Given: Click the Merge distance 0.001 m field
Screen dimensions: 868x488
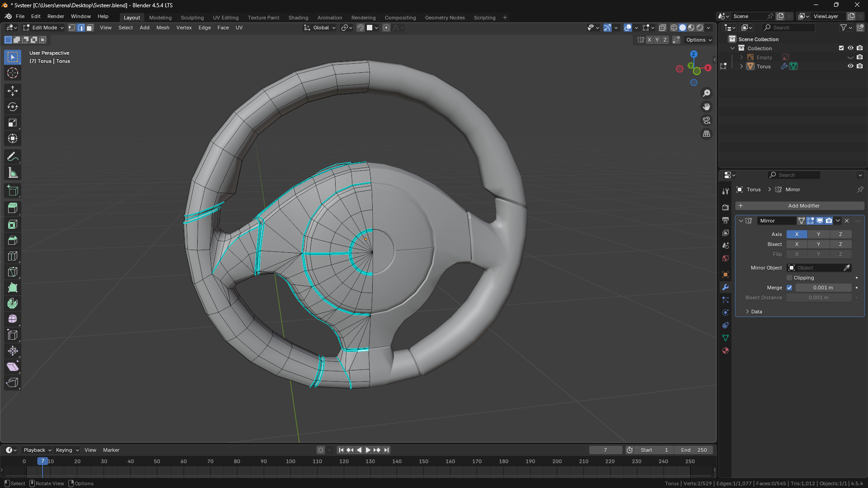Looking at the screenshot, I should coord(823,288).
